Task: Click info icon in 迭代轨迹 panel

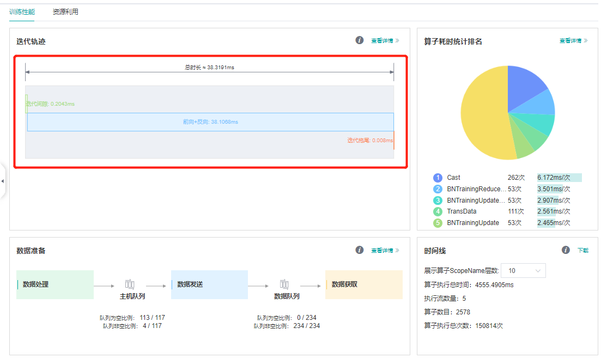Action: [360, 40]
